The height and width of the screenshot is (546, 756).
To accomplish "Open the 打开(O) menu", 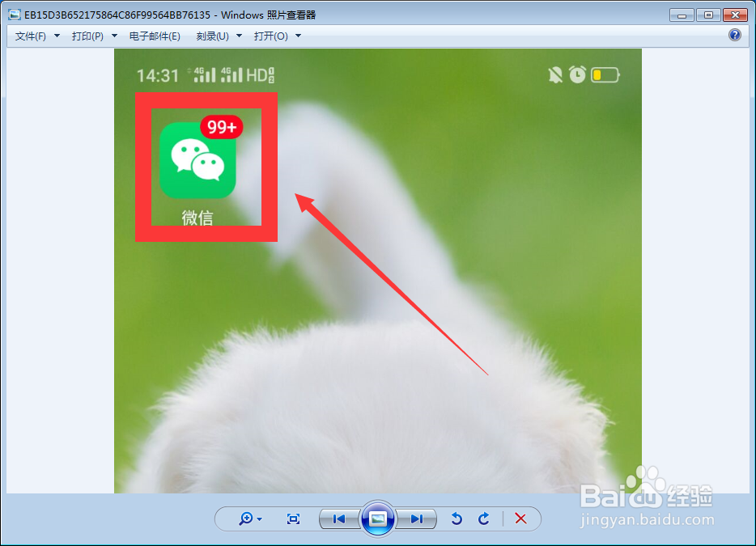I will click(271, 36).
